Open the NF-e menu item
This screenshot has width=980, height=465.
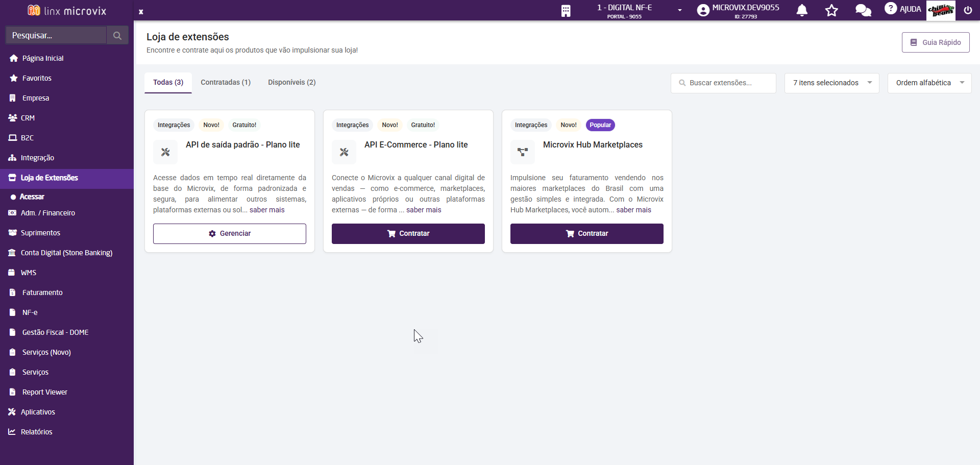pyautogui.click(x=67, y=312)
